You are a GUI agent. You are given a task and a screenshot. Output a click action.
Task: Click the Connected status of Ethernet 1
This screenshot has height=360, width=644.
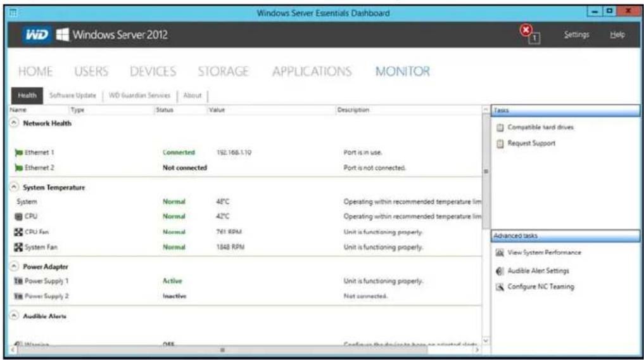pyautogui.click(x=179, y=153)
